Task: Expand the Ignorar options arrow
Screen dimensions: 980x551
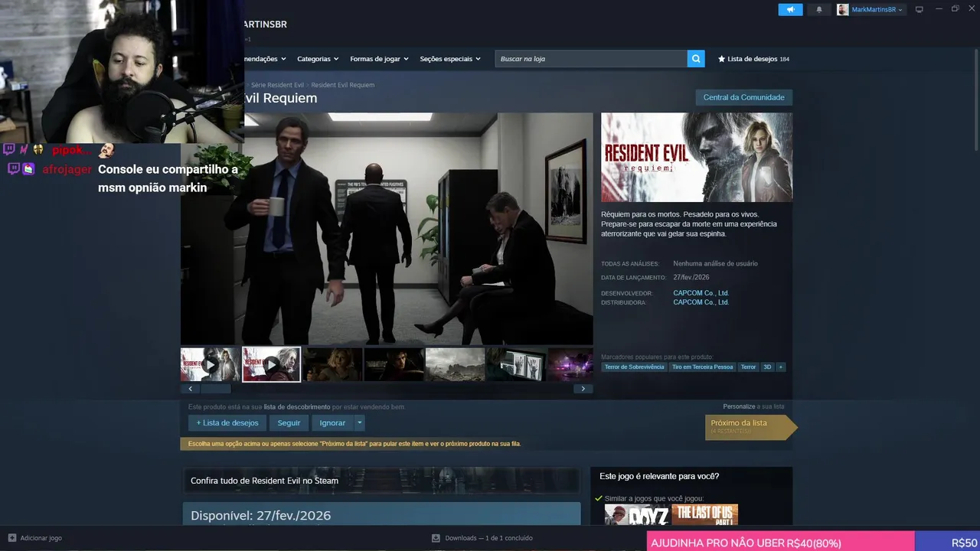Action: (x=359, y=423)
